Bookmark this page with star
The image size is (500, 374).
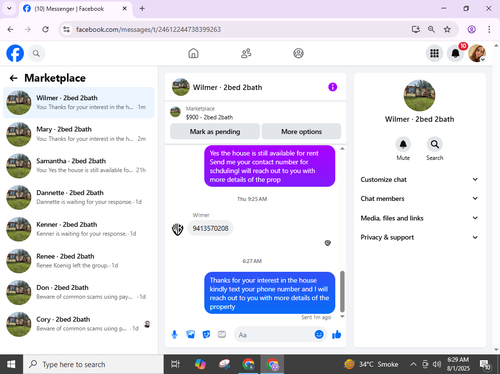tap(447, 29)
